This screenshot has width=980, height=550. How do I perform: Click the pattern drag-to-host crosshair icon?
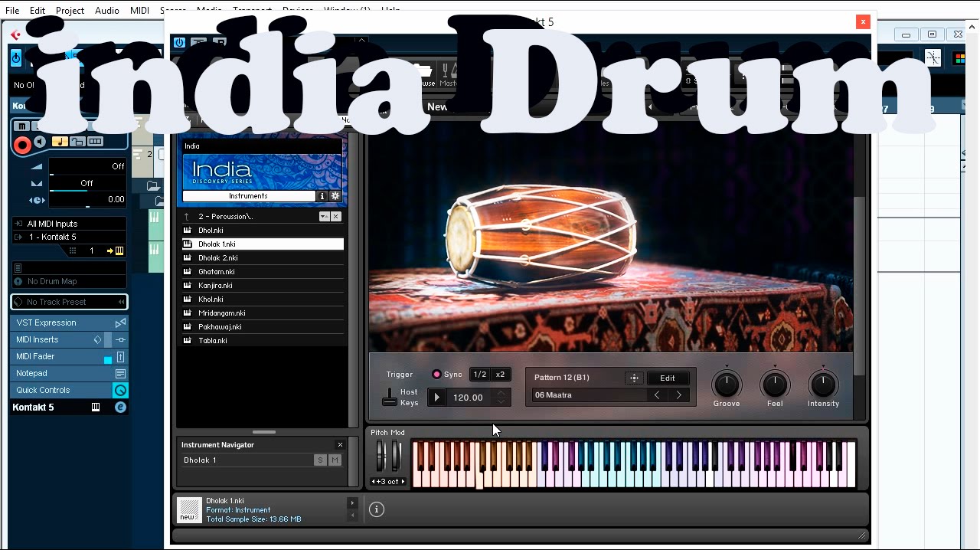(x=634, y=378)
